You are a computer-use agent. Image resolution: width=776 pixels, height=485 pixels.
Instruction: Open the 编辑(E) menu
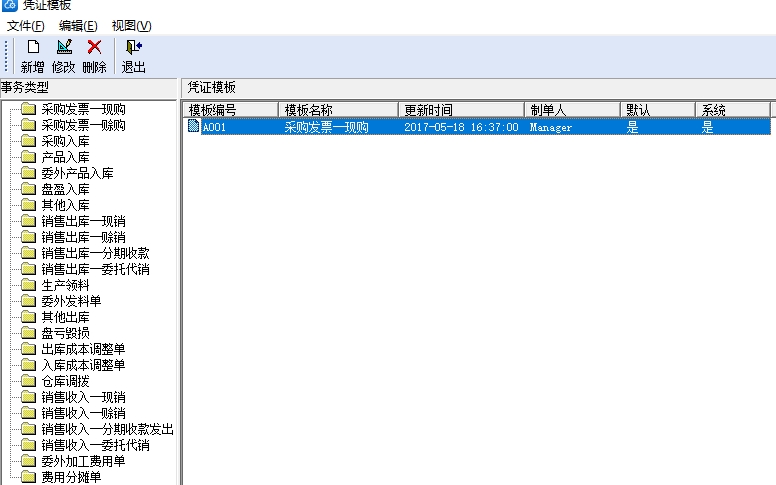[78, 26]
